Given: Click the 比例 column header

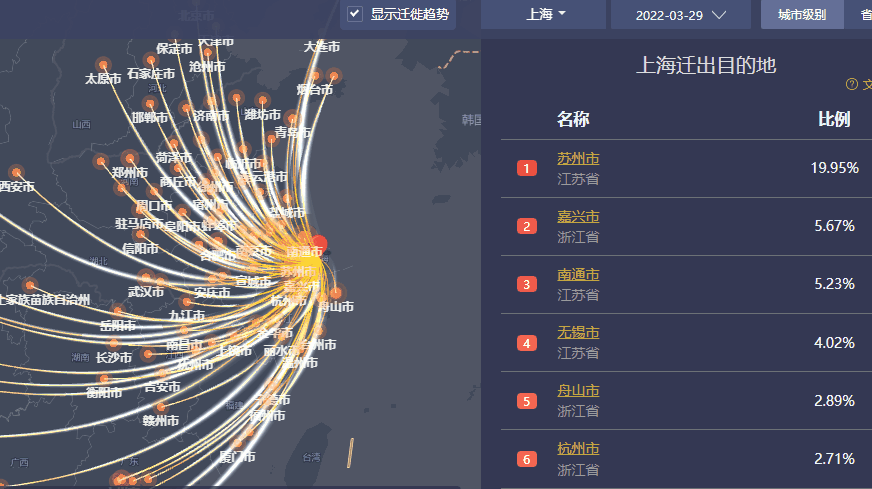Looking at the screenshot, I should pos(834,120).
